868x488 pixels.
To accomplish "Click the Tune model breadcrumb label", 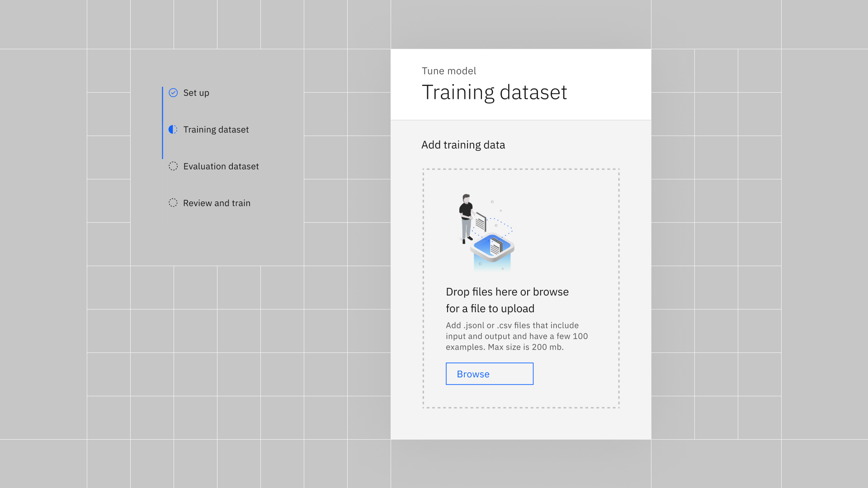I will 448,71.
